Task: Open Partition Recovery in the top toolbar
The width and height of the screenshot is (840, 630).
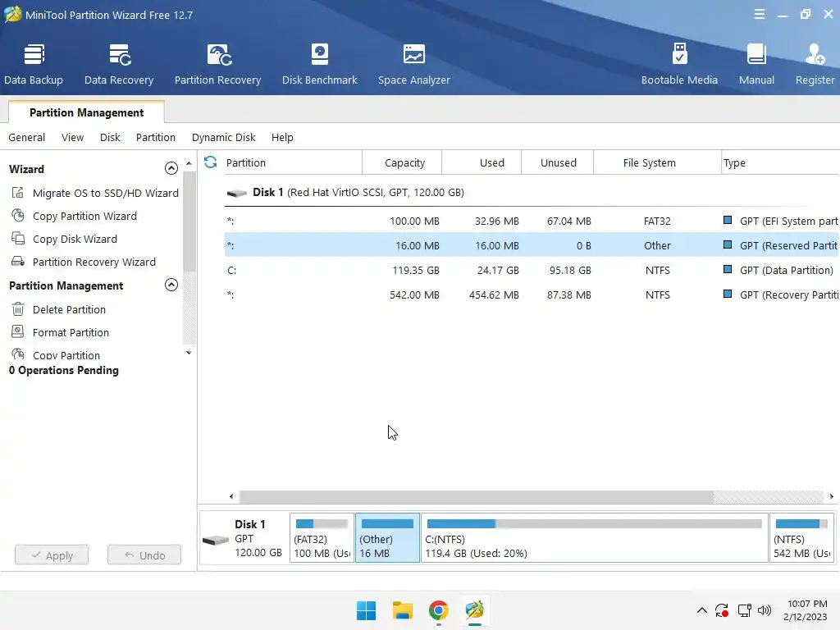Action: [x=217, y=64]
